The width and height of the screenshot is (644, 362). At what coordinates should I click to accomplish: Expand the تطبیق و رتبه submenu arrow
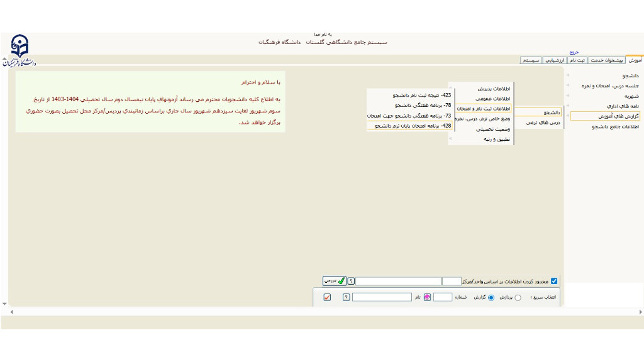[x=451, y=138]
